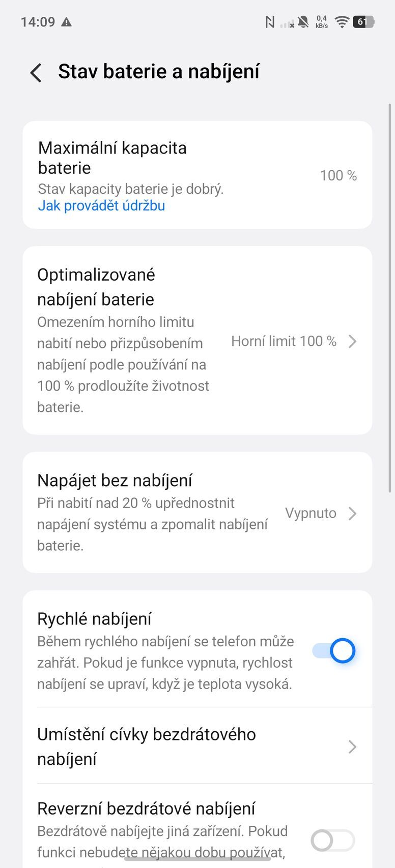Image resolution: width=395 pixels, height=868 pixels.
Task: Tap the battery level indicator icon
Action: point(363,22)
